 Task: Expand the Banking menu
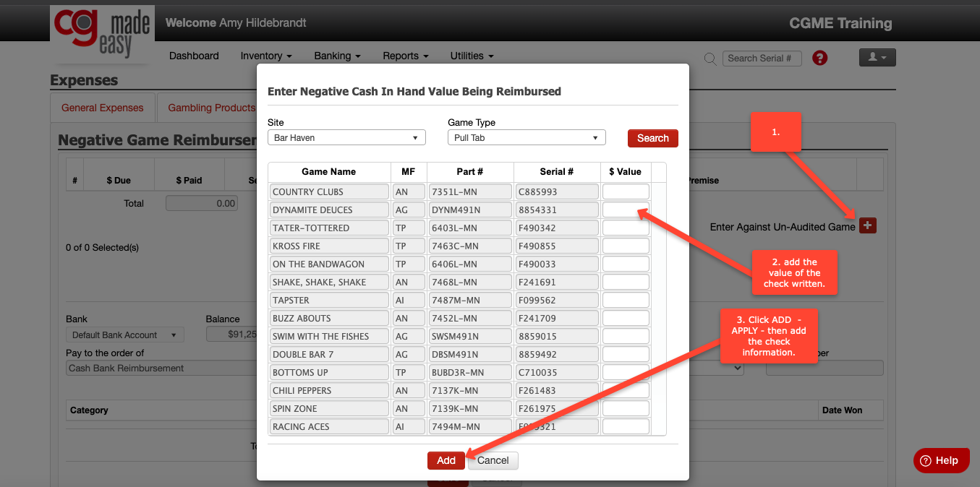coord(337,56)
